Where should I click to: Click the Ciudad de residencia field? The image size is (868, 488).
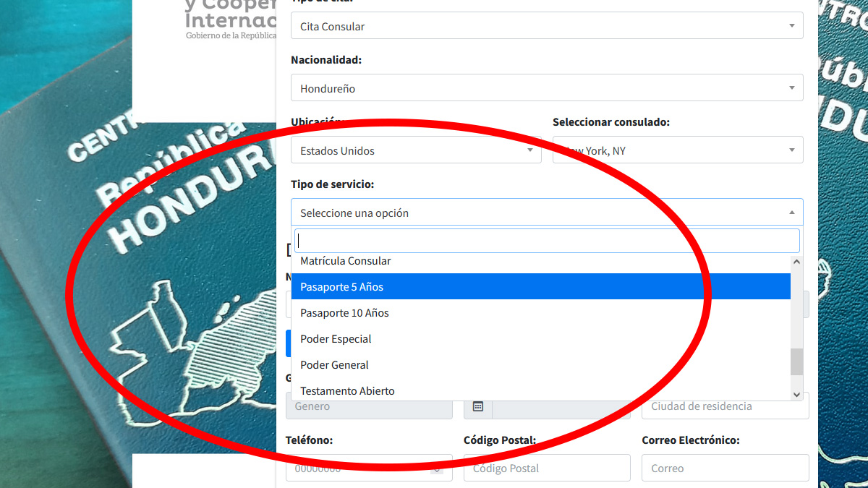pos(725,406)
